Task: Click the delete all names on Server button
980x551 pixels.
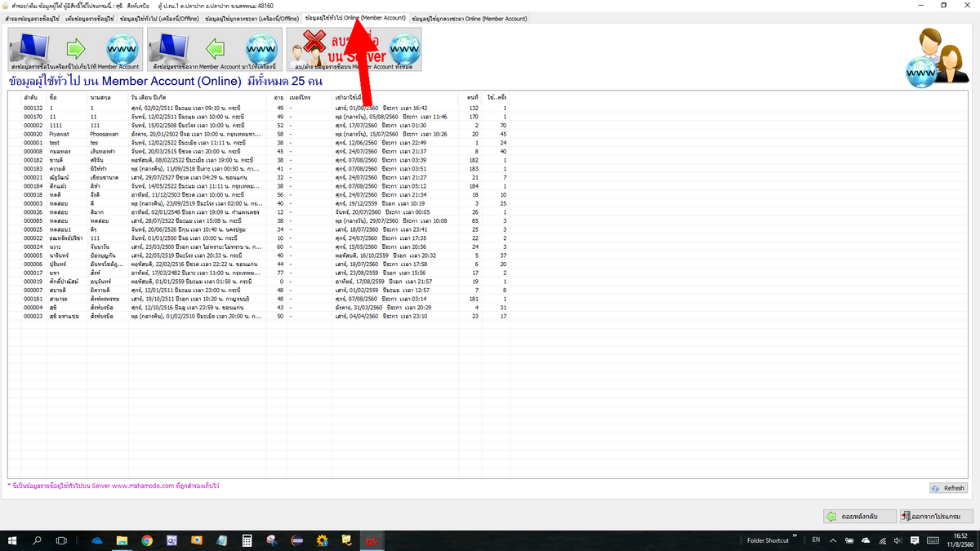Action: [354, 50]
